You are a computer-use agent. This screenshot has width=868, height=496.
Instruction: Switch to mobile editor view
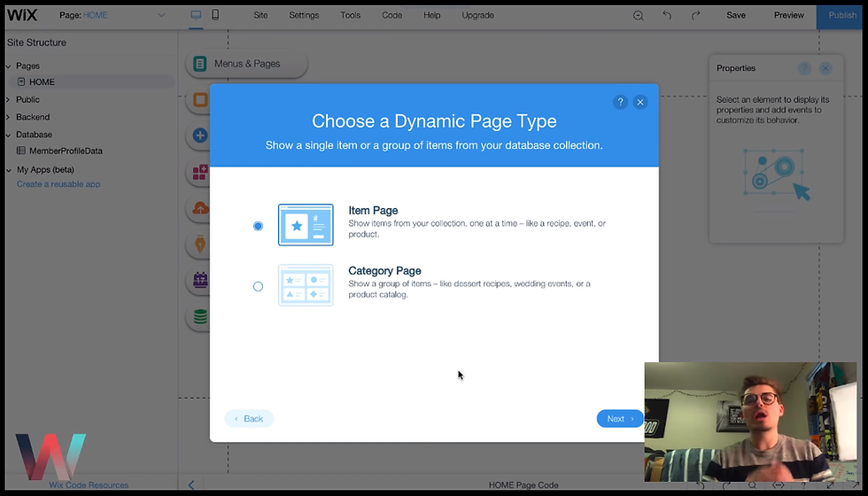click(x=215, y=15)
